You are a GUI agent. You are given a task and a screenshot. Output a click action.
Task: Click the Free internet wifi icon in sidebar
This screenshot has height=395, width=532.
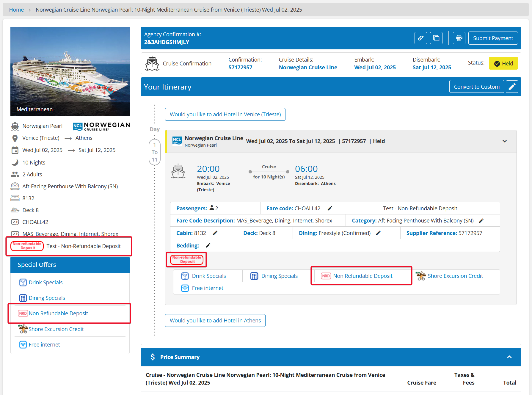(x=23, y=344)
